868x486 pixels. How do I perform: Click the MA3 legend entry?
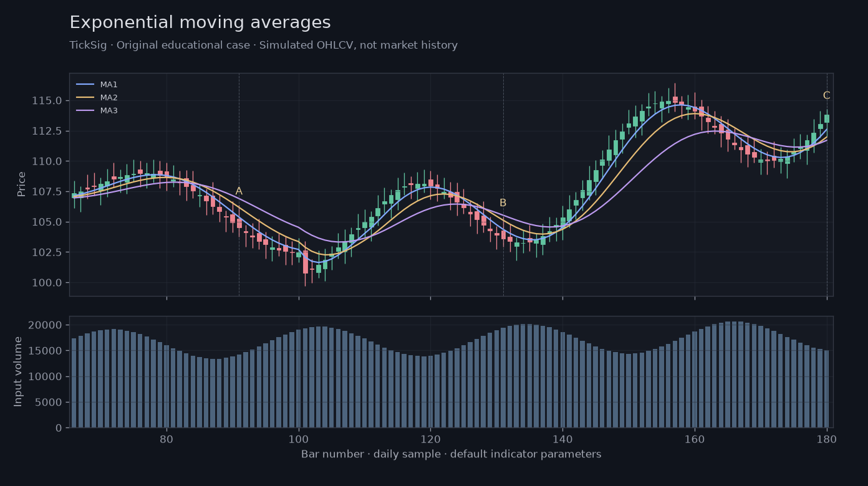tap(97, 110)
